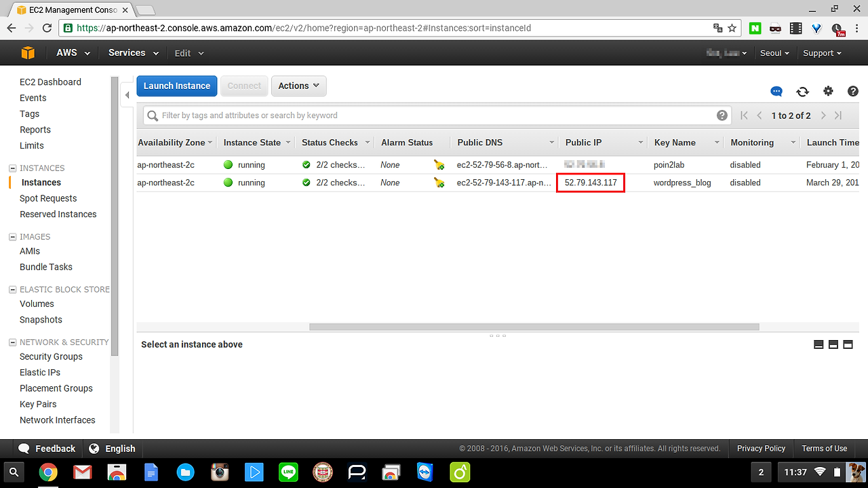Collapse the ELASTIC BLOCK STORE section
The image size is (868, 488).
pos(12,290)
